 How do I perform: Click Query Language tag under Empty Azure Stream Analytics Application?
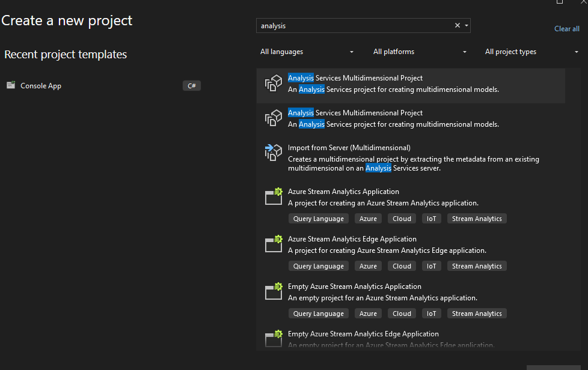coord(319,314)
